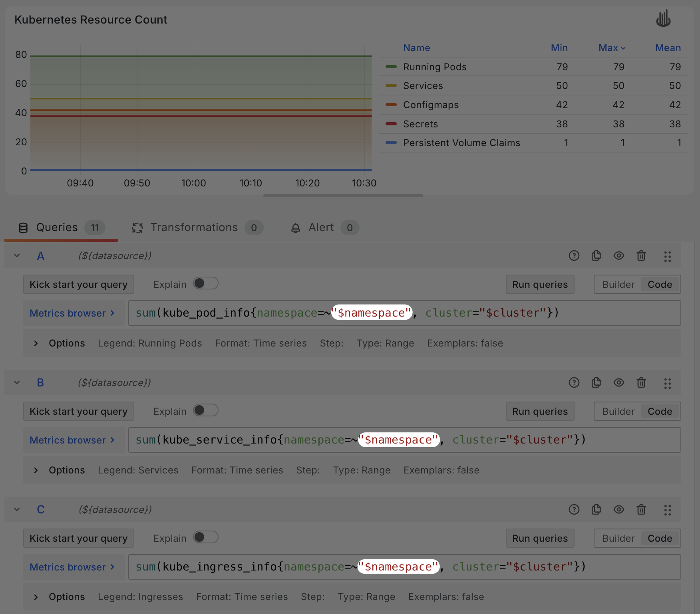Expand Options for Ingresses query
The image size is (700, 614).
[36, 597]
